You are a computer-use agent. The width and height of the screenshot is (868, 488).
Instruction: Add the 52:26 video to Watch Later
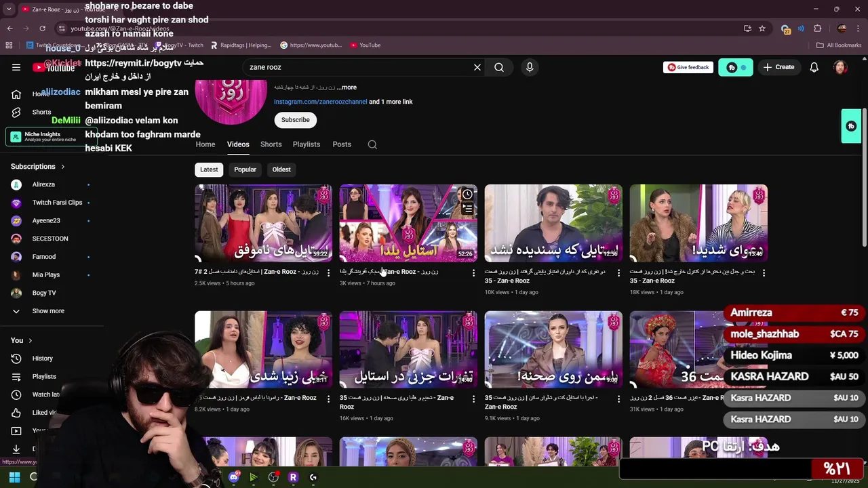click(x=467, y=195)
